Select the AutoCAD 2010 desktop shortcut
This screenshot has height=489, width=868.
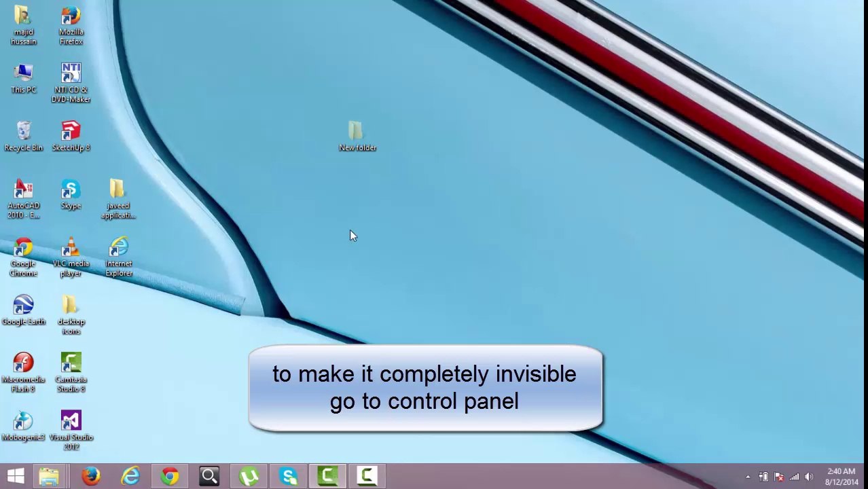23,199
